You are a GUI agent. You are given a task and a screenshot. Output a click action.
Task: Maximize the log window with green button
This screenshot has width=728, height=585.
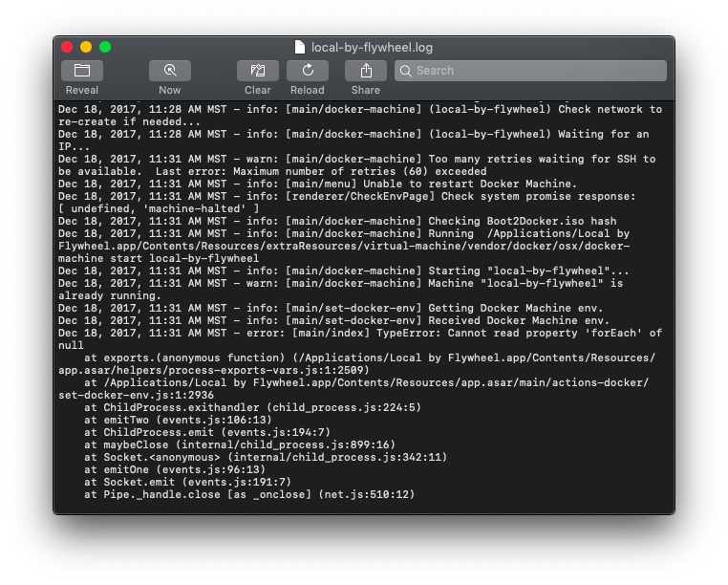105,47
